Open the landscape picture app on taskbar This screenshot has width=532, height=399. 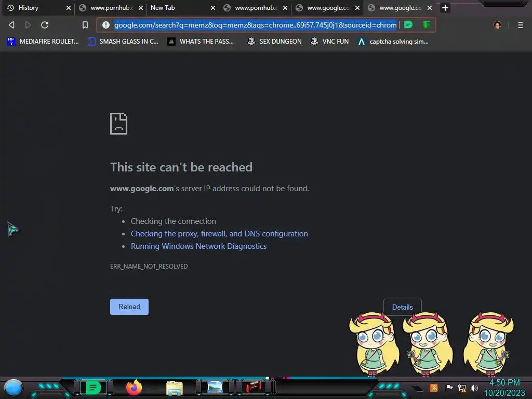coord(215,387)
